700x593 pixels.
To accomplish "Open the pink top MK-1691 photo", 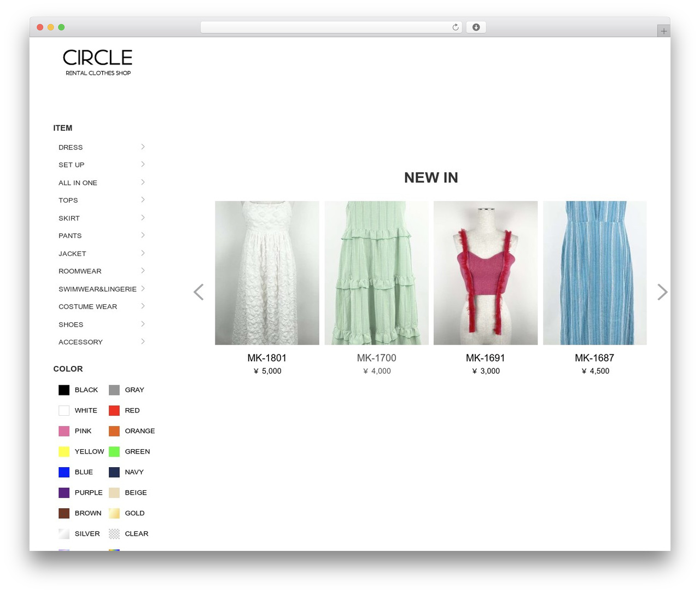I will coord(486,273).
